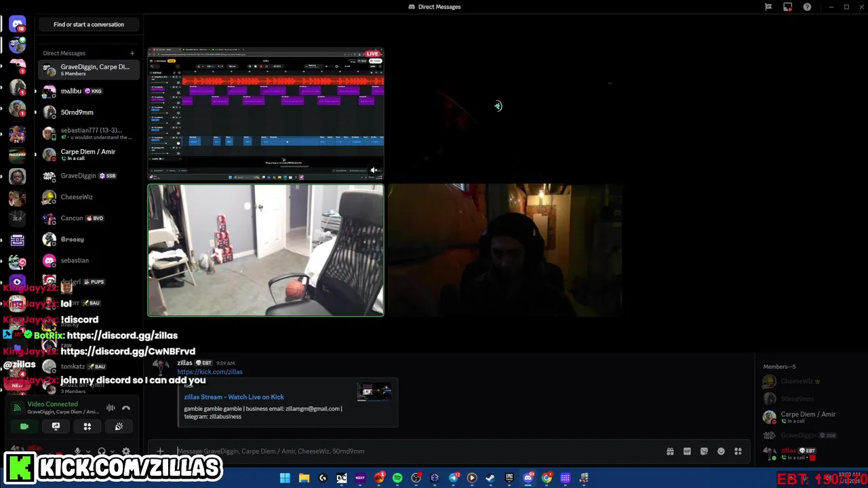Open Windows Start menu
Viewport: 868px width, 488px height.
(x=285, y=478)
